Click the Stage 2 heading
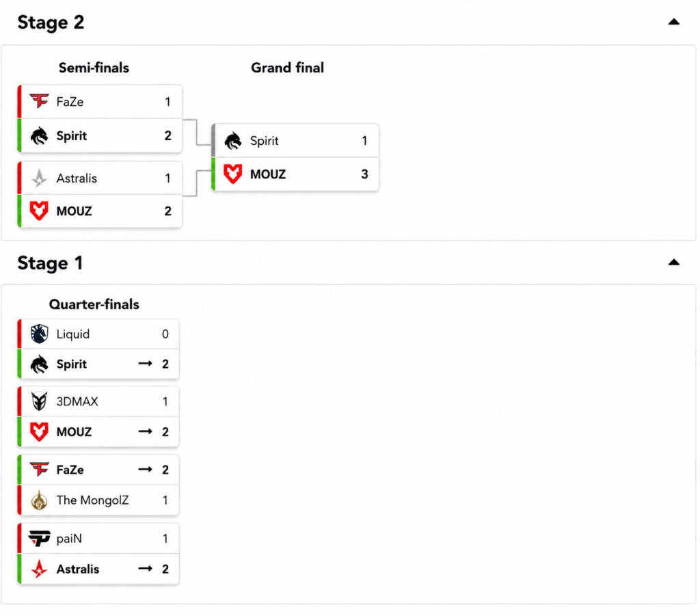This screenshot has width=700, height=616. tap(51, 23)
